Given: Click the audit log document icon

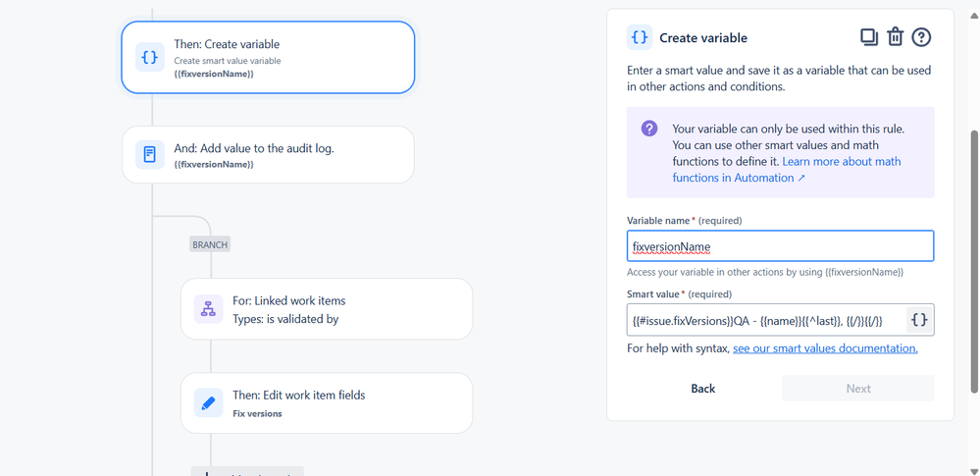Looking at the screenshot, I should pyautogui.click(x=150, y=154).
